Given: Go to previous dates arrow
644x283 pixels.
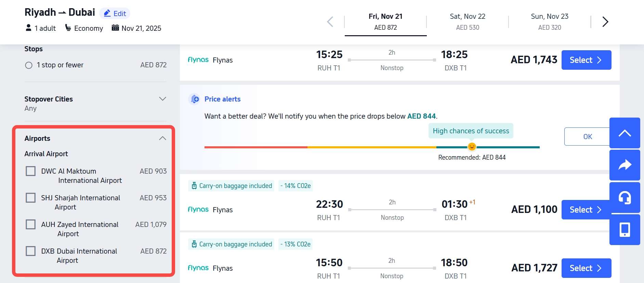Looking at the screenshot, I should point(330,22).
